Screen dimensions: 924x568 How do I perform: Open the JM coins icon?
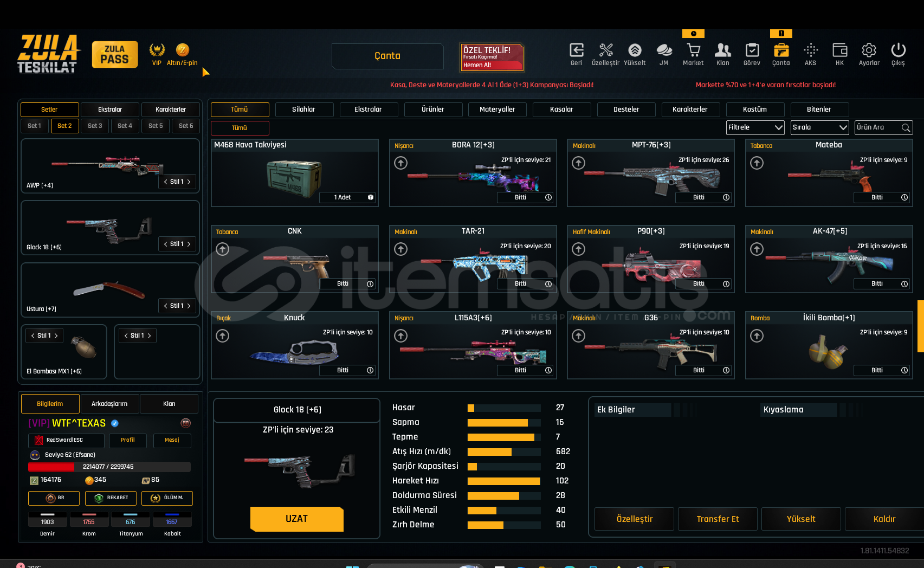(664, 50)
